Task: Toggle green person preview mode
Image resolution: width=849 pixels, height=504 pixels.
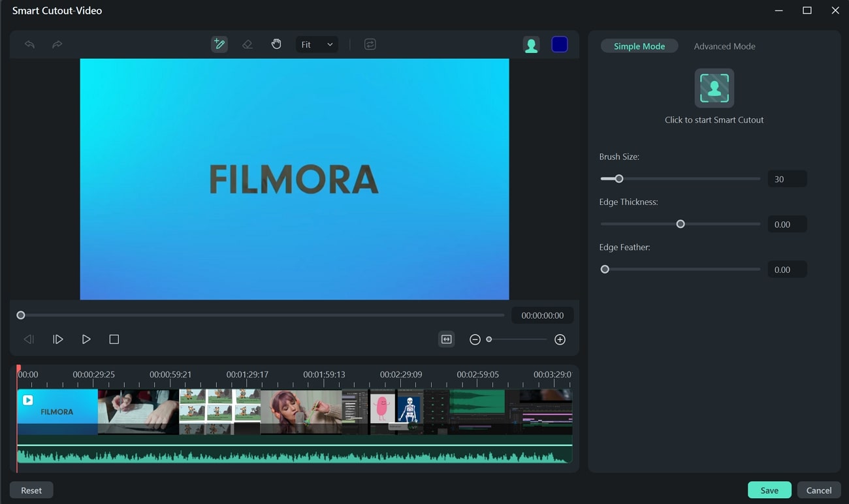Action: (x=532, y=45)
